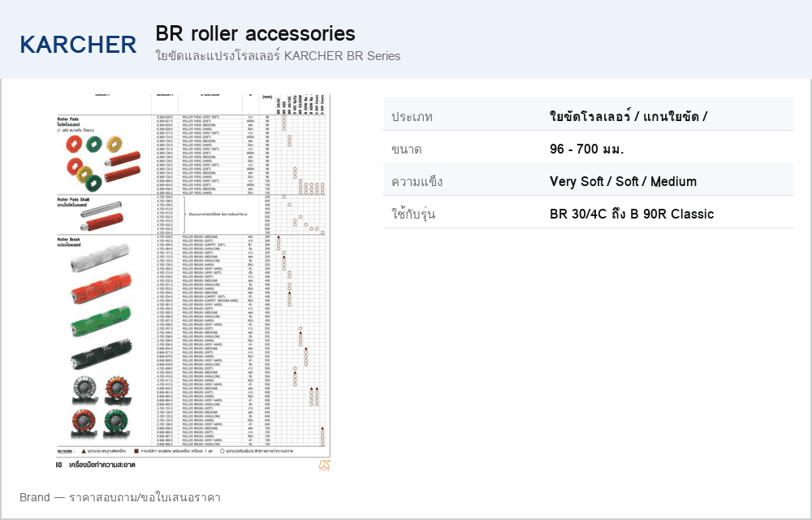Click the orange K logo on catalog page
This screenshot has width=812, height=520.
325,465
